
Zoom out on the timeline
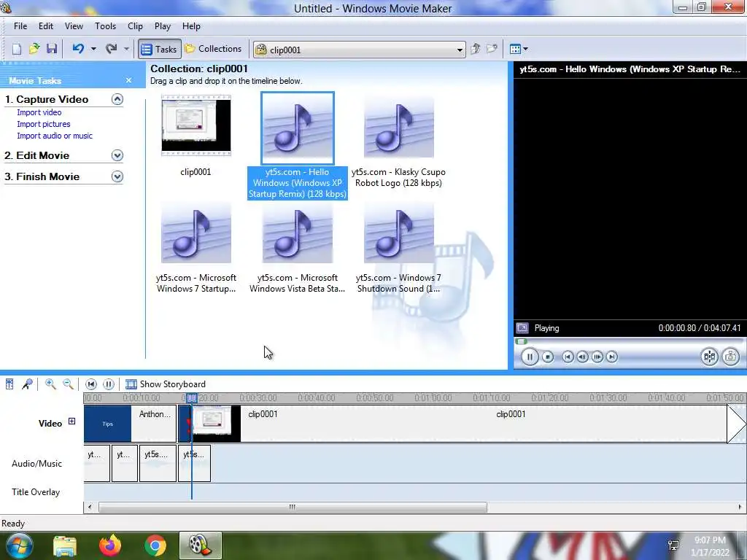coord(68,384)
